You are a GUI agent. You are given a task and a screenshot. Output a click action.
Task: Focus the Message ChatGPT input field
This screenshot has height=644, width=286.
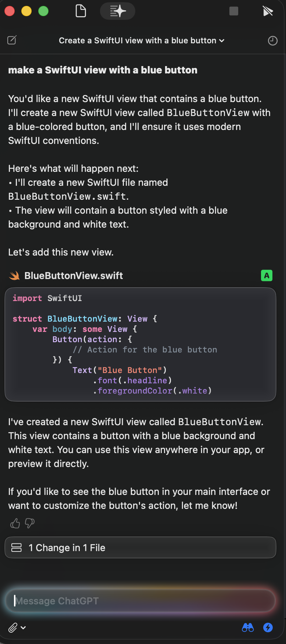pos(140,601)
